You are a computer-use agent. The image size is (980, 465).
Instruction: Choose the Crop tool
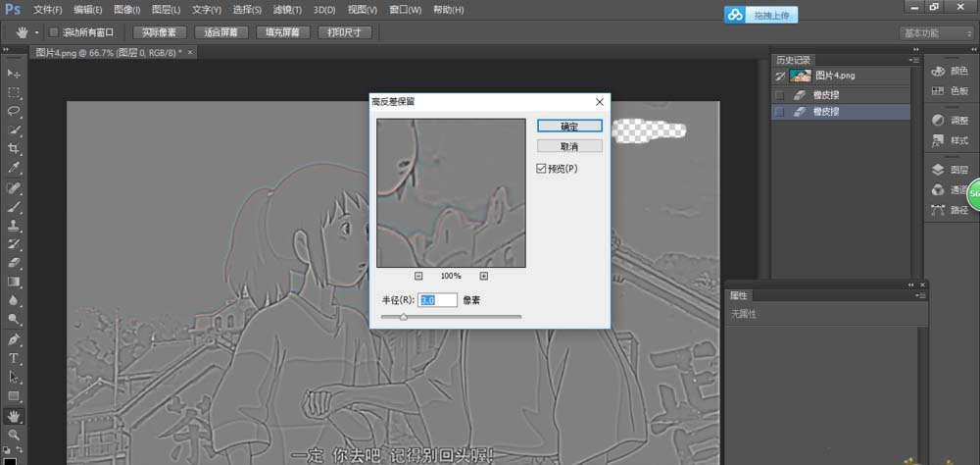point(14,149)
